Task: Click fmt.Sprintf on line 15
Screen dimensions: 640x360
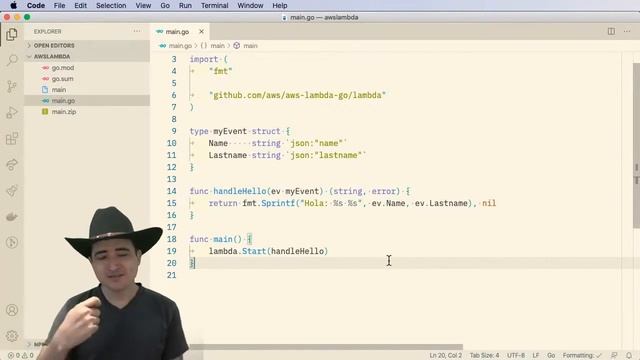Action: 269,203
